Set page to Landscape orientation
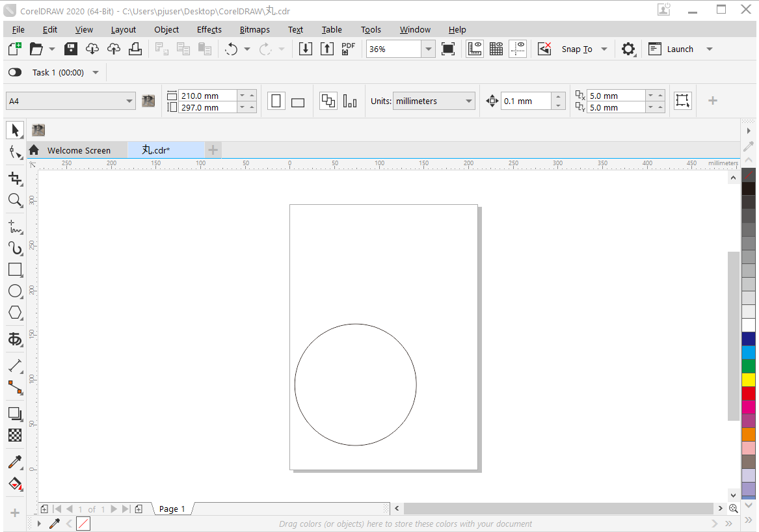This screenshot has height=532, width=759. pyautogui.click(x=298, y=101)
